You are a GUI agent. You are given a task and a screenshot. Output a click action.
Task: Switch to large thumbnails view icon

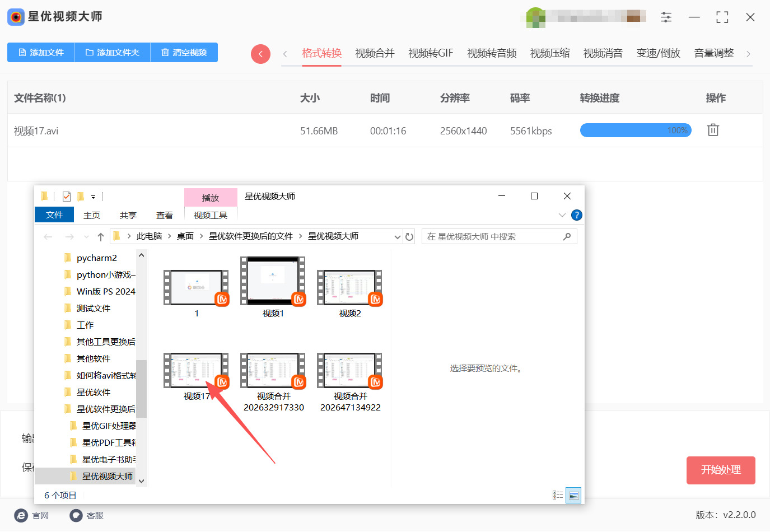click(x=573, y=495)
